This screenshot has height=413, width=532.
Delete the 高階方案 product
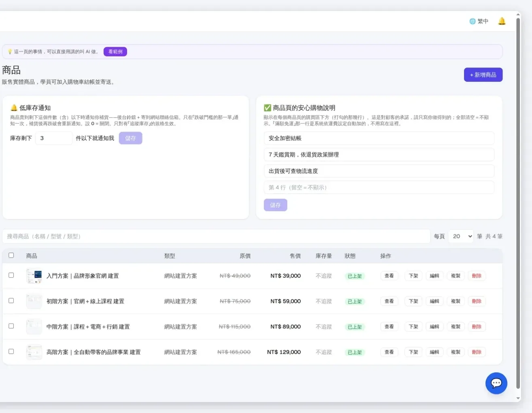(x=477, y=352)
